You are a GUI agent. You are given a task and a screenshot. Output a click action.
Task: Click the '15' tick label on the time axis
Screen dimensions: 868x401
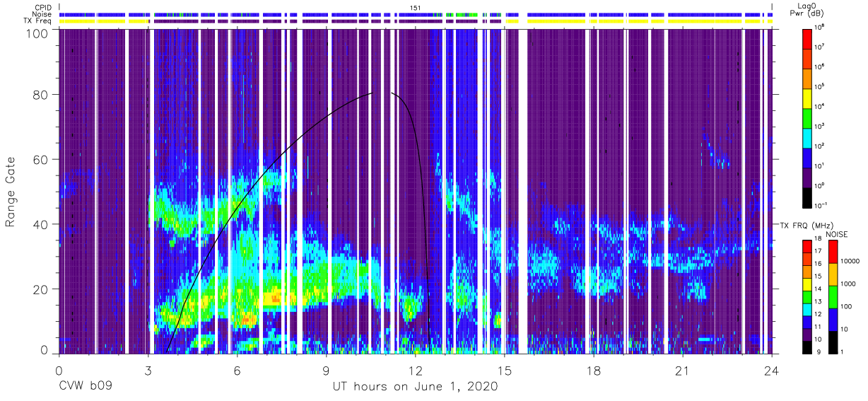(x=505, y=371)
